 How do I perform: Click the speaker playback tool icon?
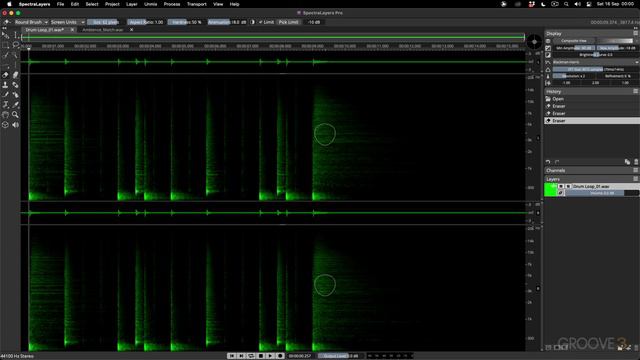pos(15,124)
